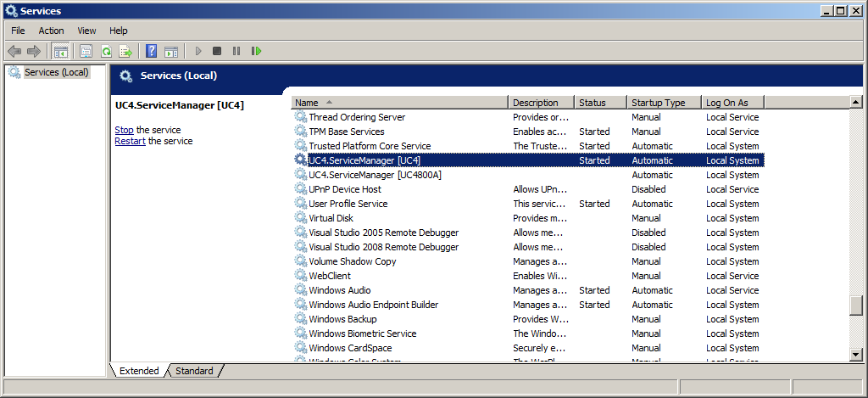Select the Windows Audio service name
This screenshot has width=868, height=398.
tap(340, 290)
